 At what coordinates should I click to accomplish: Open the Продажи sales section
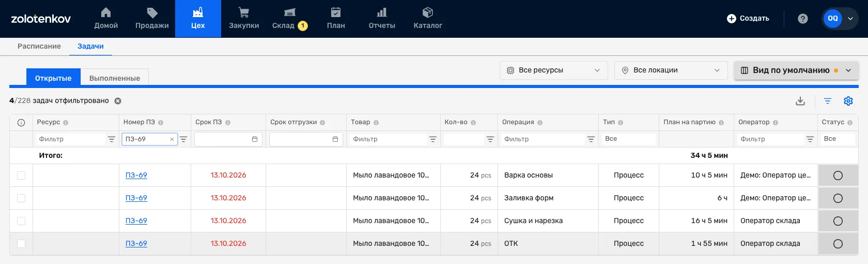(x=152, y=19)
